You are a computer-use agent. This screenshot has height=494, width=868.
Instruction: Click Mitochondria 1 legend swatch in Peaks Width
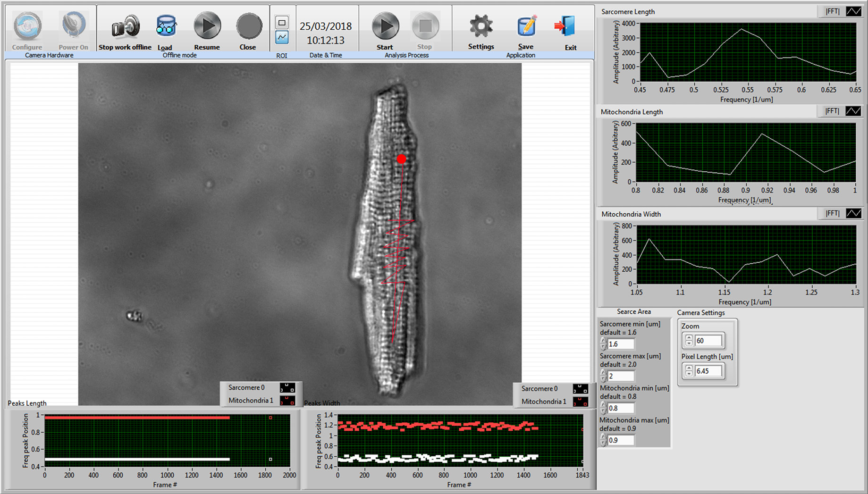tap(580, 402)
